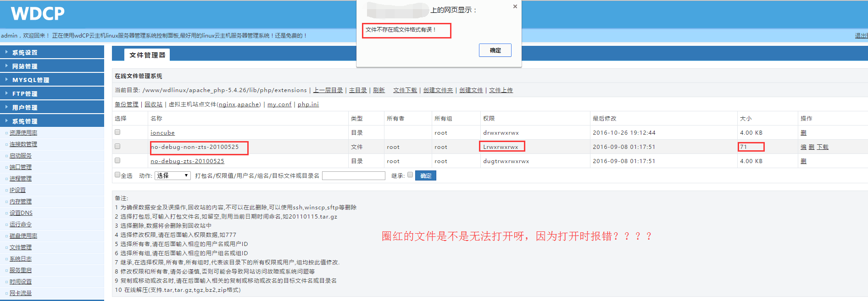This screenshot has width=868, height=301.
Task: Close the alert dialog with X
Action: pyautogui.click(x=515, y=6)
